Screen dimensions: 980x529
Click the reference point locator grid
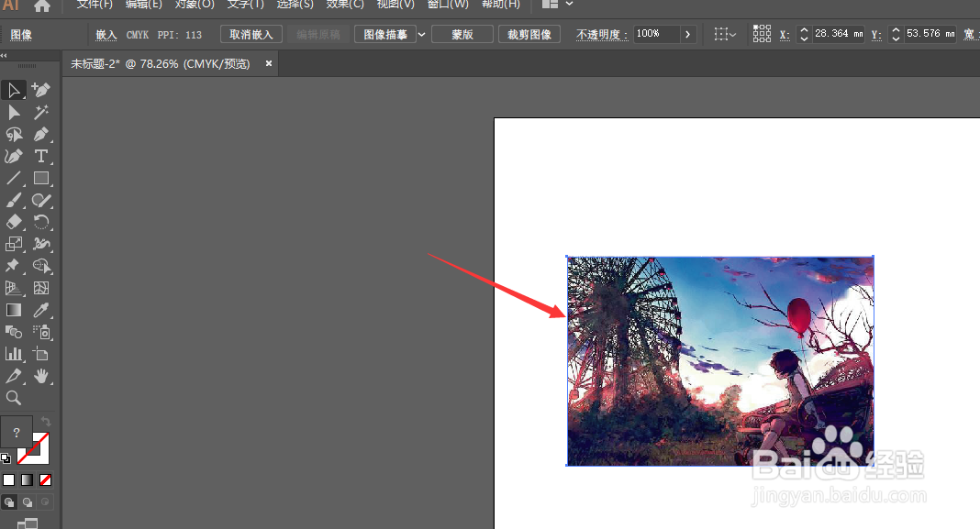(x=762, y=34)
